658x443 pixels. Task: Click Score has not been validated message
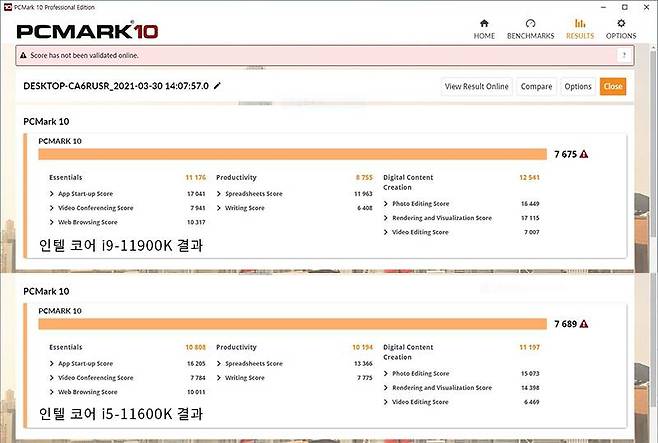pyautogui.click(x=84, y=55)
